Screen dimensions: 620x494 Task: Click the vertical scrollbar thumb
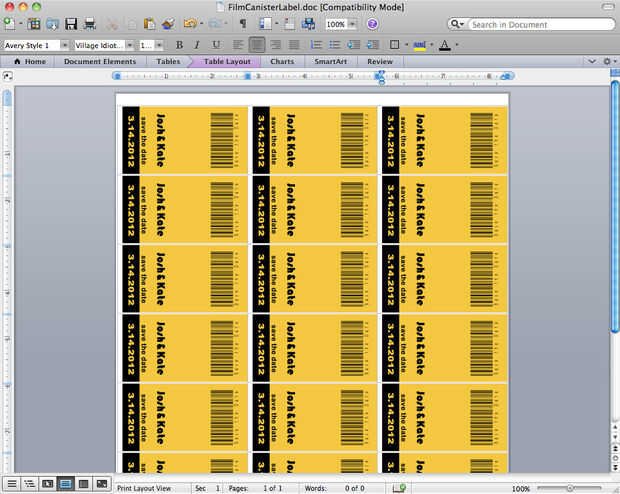pyautogui.click(x=615, y=206)
